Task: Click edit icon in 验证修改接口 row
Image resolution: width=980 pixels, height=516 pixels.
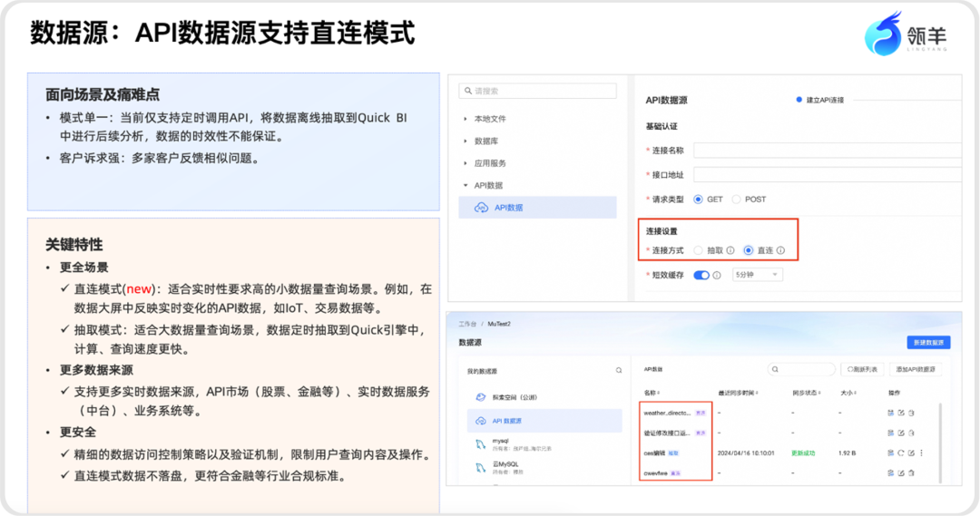Action: 901,433
